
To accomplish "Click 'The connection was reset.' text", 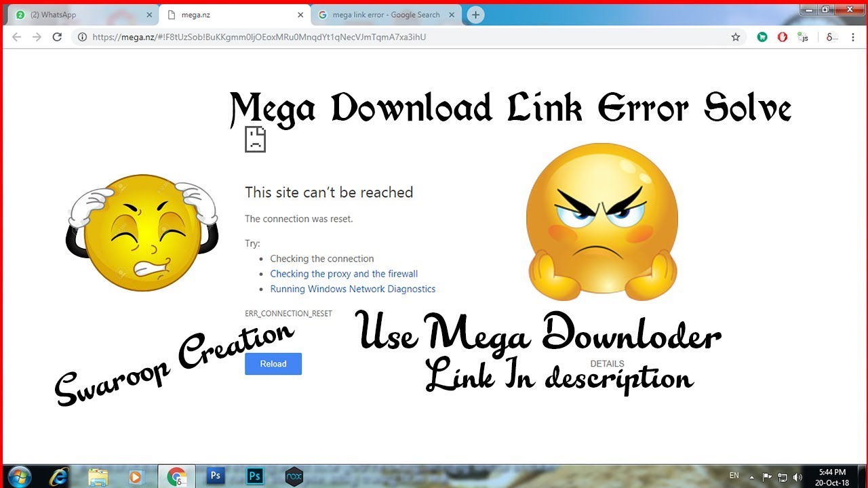I will pyautogui.click(x=299, y=219).
